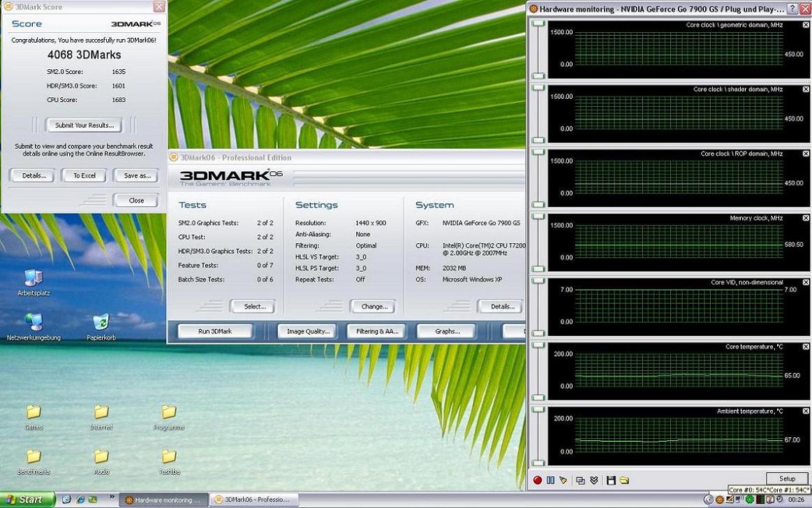The image size is (812, 508).
Task: Click the overlapping windows icon in monitoring toolbar
Action: 580,480
